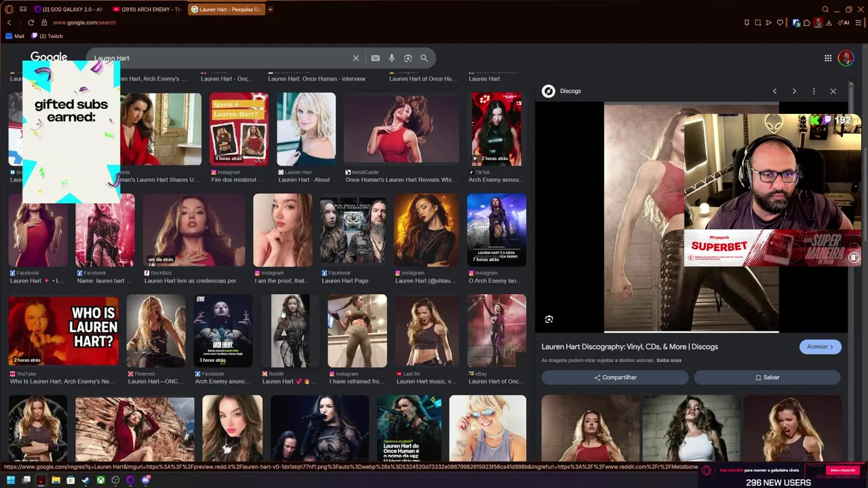The height and width of the screenshot is (488, 868).
Task: Open the Reddit Lauren Hart result thumbnail
Action: pos(290,331)
